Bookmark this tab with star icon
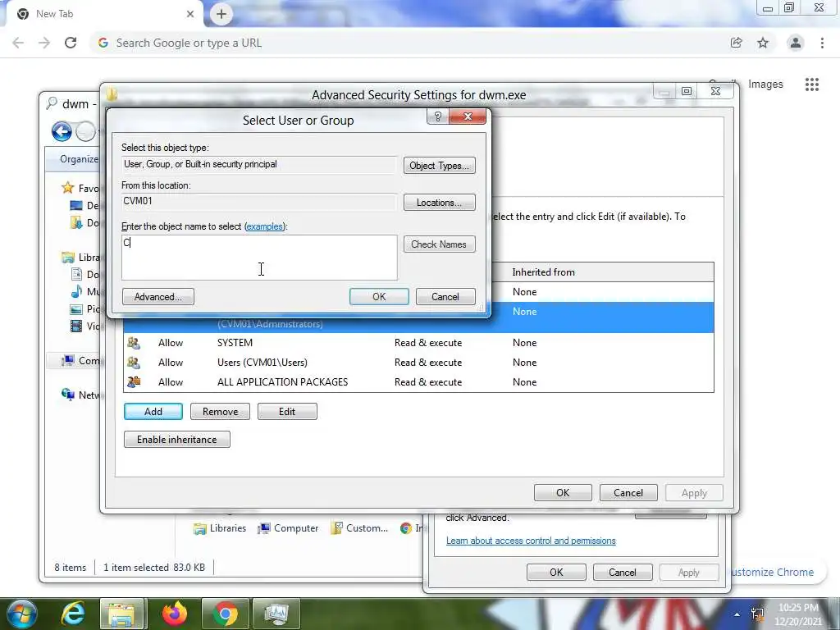The width and height of the screenshot is (840, 630). [763, 43]
